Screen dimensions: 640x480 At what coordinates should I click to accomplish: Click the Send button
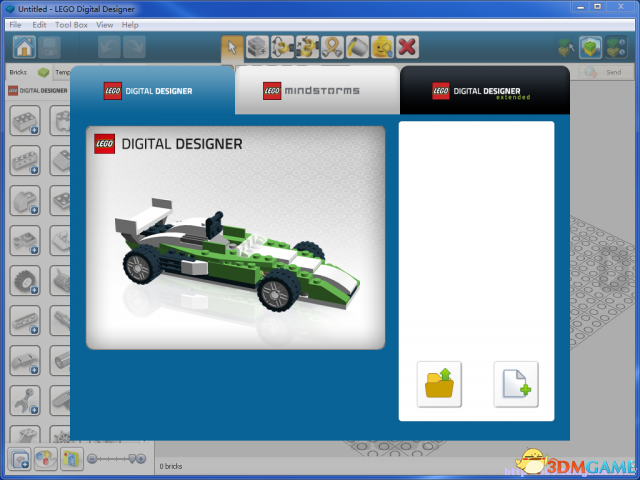(x=606, y=72)
